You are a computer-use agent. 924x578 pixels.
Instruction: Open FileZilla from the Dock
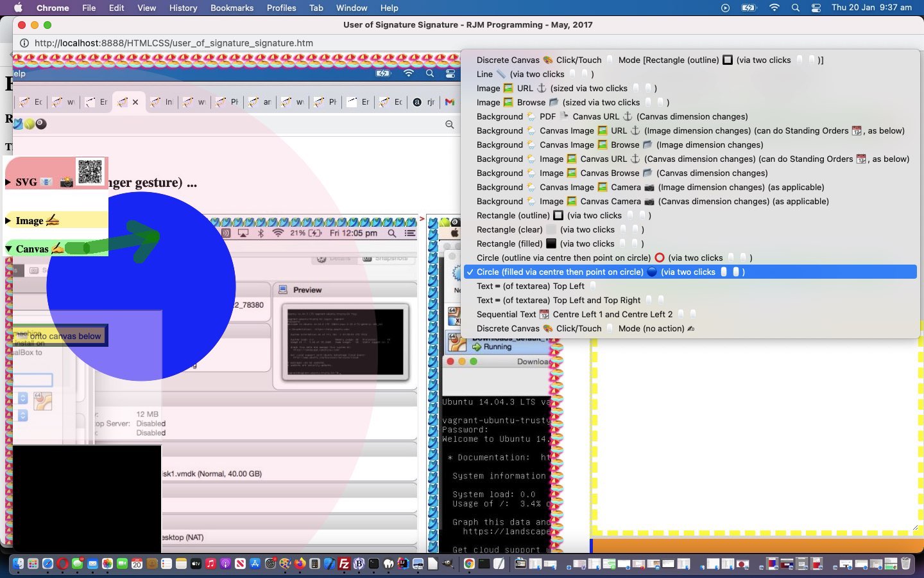point(344,564)
